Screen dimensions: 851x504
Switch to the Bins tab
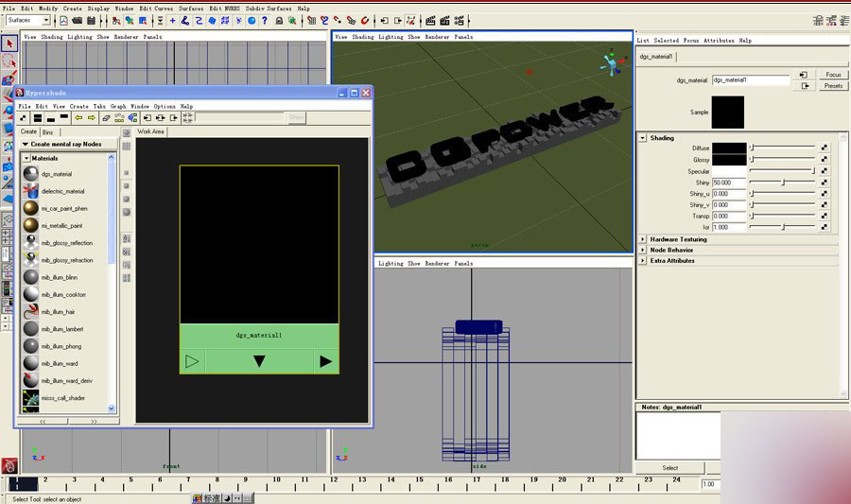pos(48,132)
